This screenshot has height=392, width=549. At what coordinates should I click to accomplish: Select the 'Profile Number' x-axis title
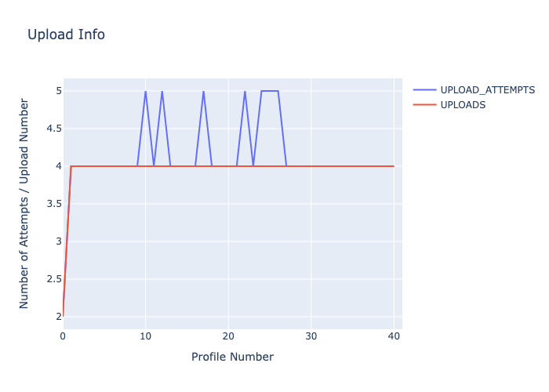click(x=232, y=357)
